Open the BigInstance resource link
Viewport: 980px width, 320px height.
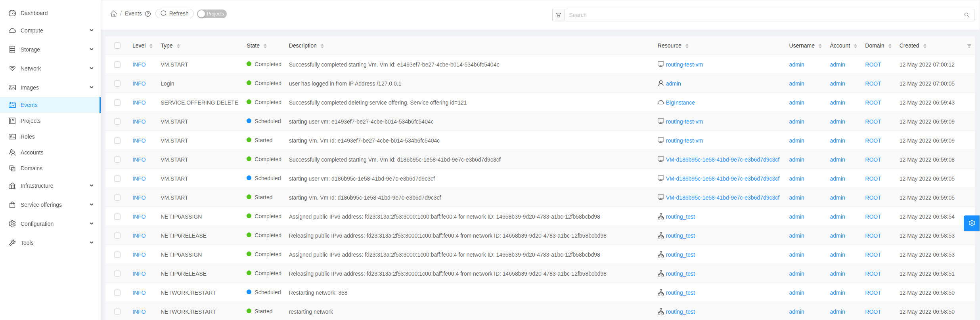680,103
